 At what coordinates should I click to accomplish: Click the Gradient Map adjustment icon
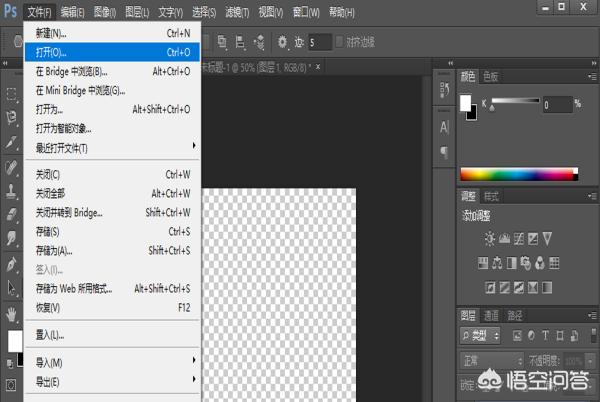[x=547, y=287]
